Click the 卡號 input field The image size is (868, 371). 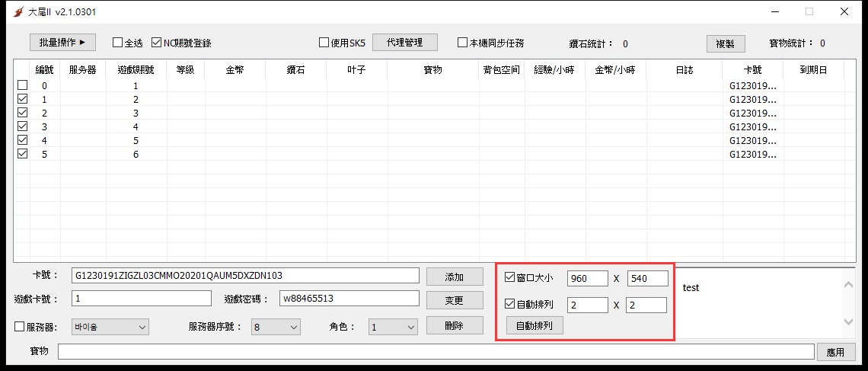(244, 275)
